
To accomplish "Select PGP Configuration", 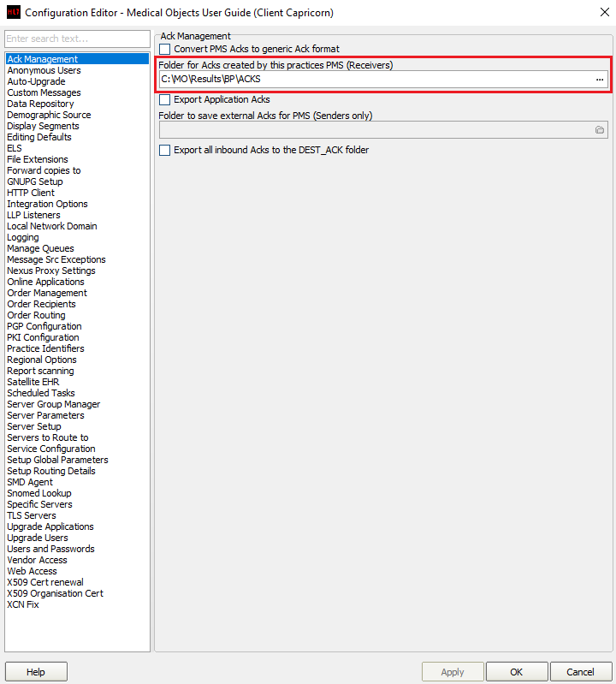I will click(x=44, y=326).
